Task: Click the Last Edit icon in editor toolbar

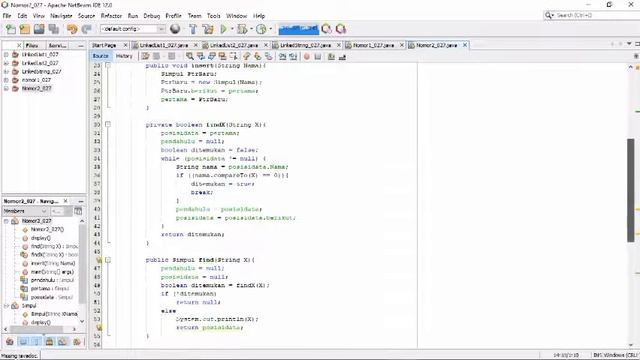Action: coord(145,56)
